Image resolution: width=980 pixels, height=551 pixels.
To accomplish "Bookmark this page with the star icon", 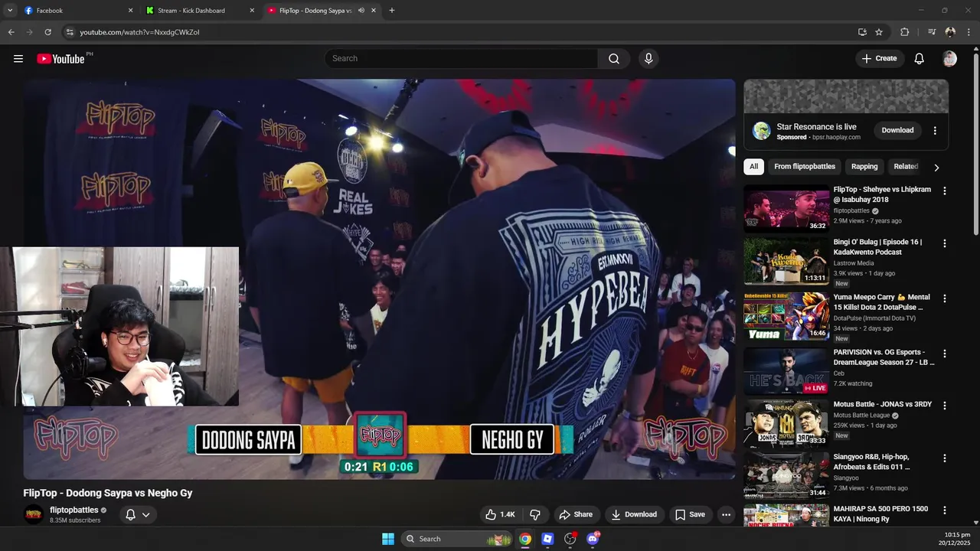I will click(x=879, y=32).
